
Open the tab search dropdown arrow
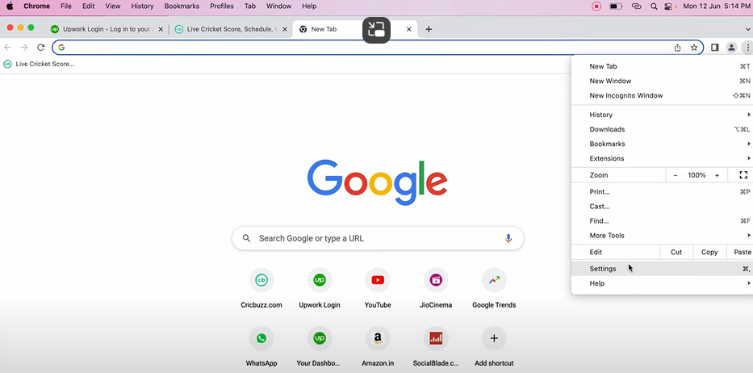pyautogui.click(x=747, y=29)
